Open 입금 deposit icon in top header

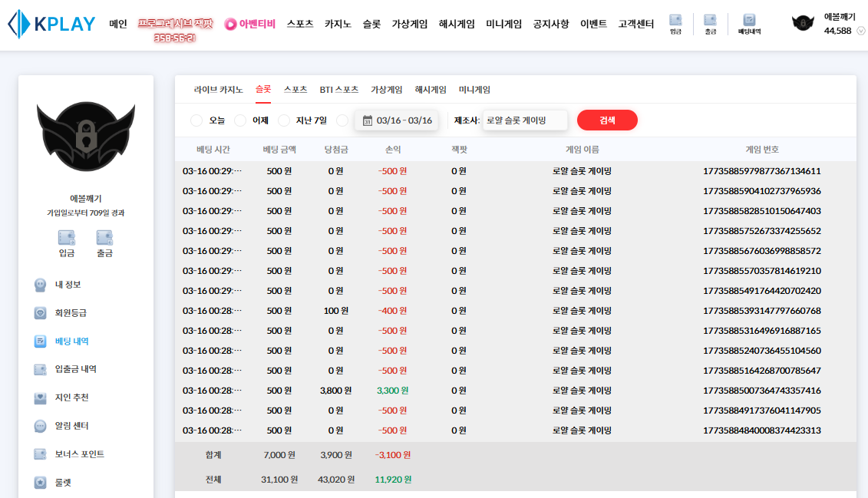click(675, 24)
